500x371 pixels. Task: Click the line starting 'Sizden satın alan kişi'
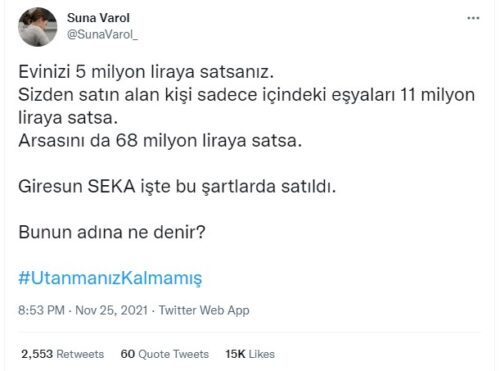[x=247, y=95]
